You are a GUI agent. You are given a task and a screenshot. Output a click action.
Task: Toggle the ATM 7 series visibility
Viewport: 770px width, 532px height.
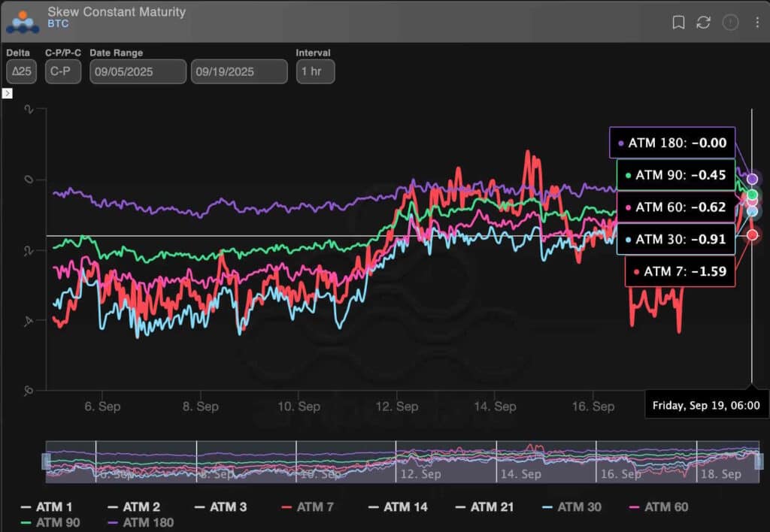pos(306,507)
